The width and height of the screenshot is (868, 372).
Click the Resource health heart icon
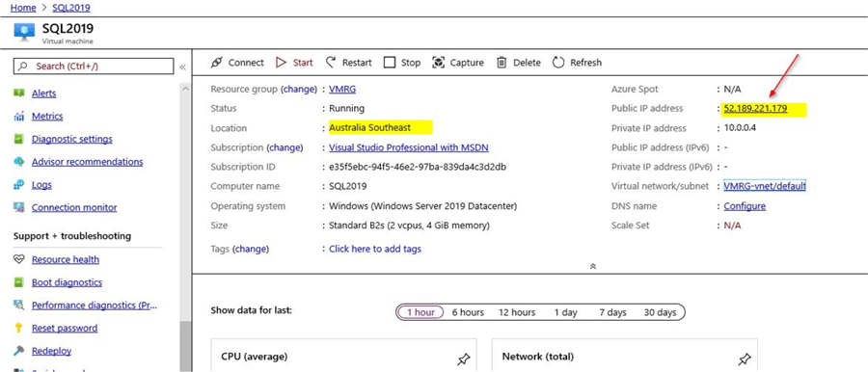tap(19, 259)
